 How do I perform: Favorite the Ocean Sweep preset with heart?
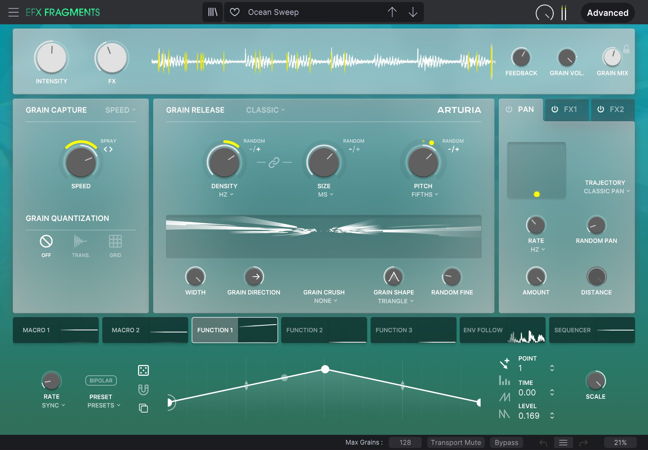(x=235, y=12)
